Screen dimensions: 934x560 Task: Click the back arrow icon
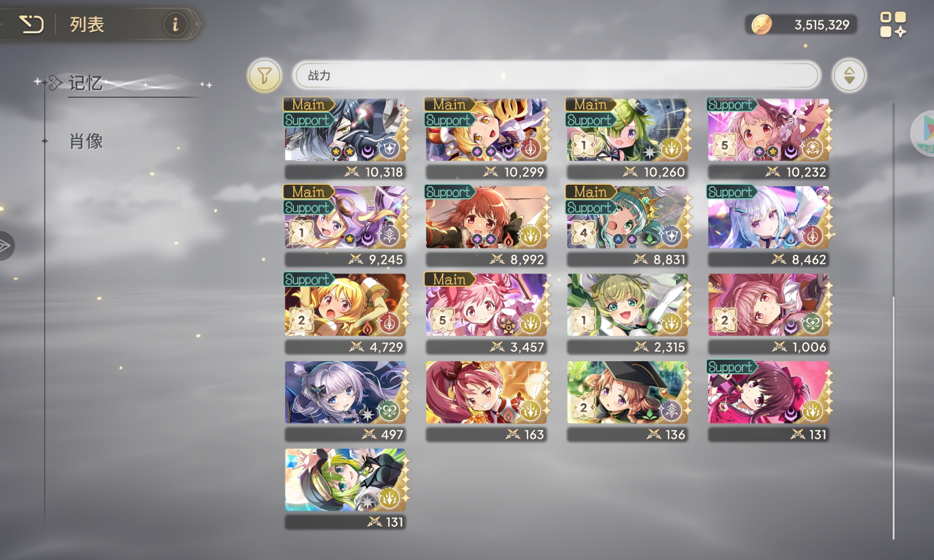coord(31,24)
